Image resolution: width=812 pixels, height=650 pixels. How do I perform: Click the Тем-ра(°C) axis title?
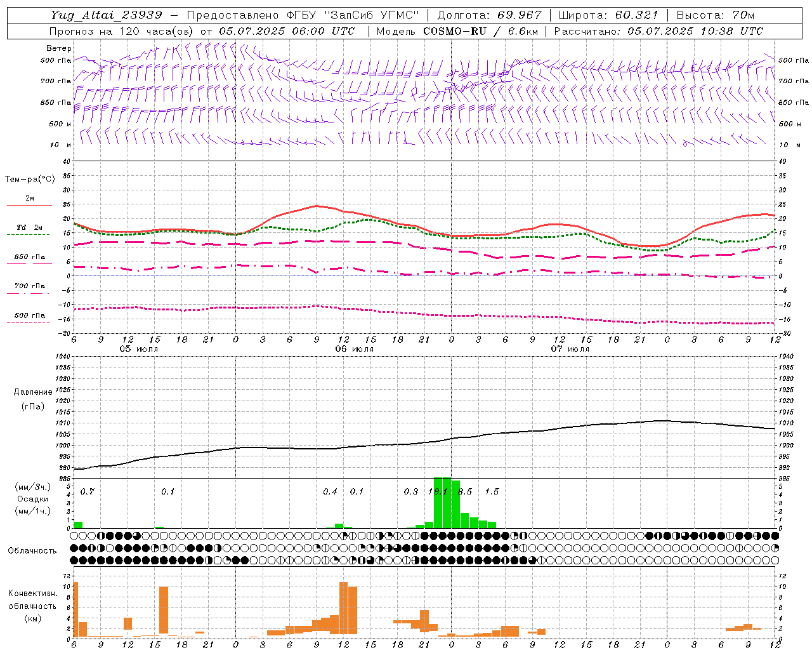[x=30, y=180]
